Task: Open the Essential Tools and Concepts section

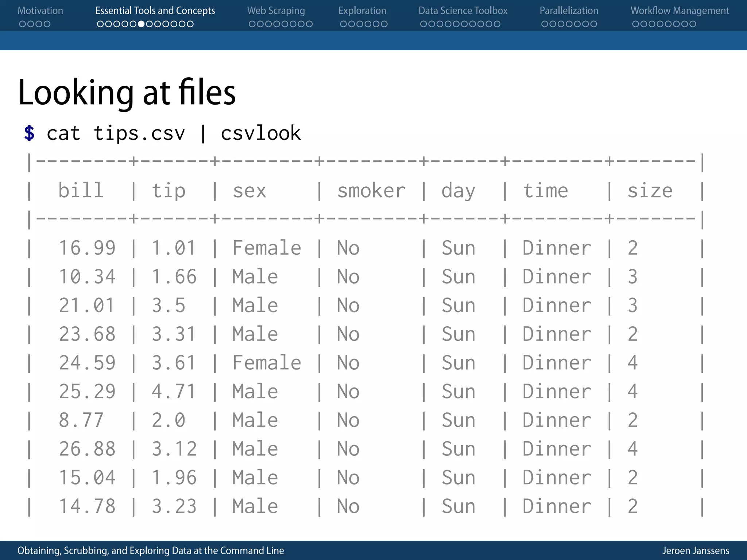Action: [x=155, y=11]
